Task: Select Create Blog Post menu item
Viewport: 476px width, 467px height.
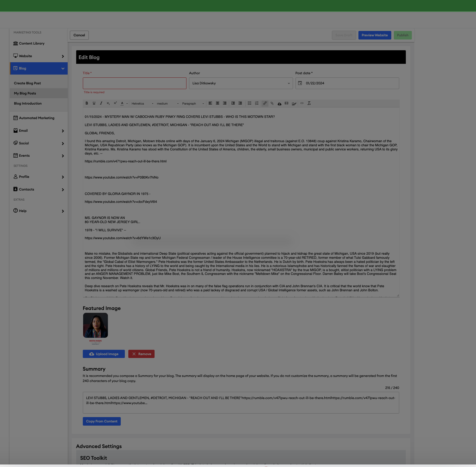Action: point(27,83)
